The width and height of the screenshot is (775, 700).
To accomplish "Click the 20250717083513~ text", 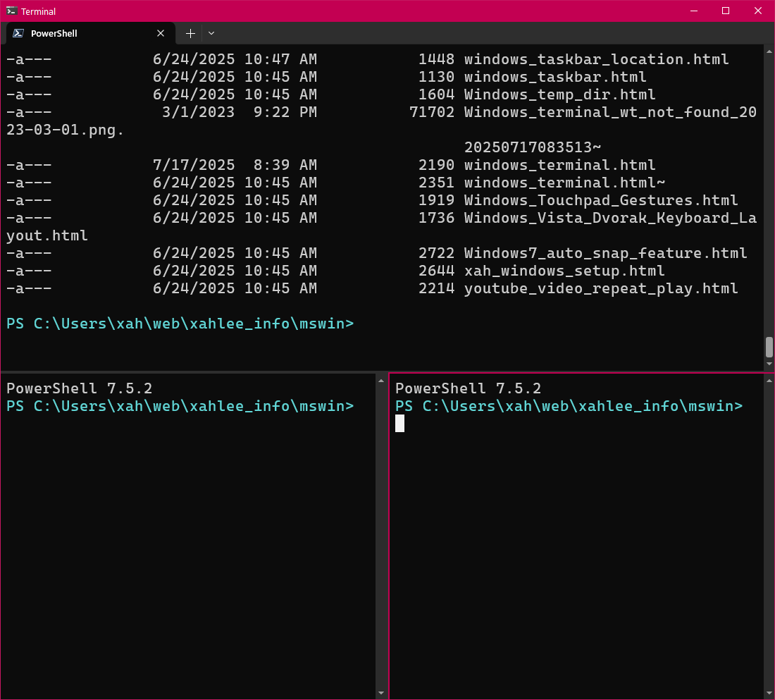I will (533, 147).
